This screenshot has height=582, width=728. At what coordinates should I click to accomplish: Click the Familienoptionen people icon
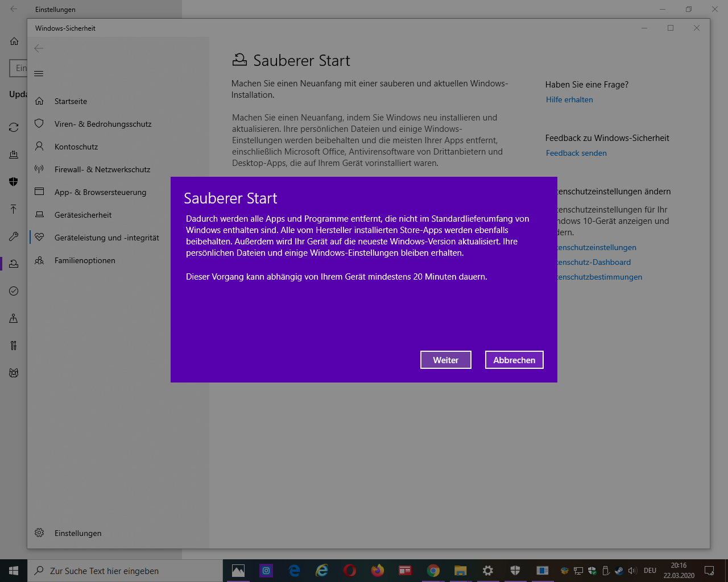(x=39, y=260)
